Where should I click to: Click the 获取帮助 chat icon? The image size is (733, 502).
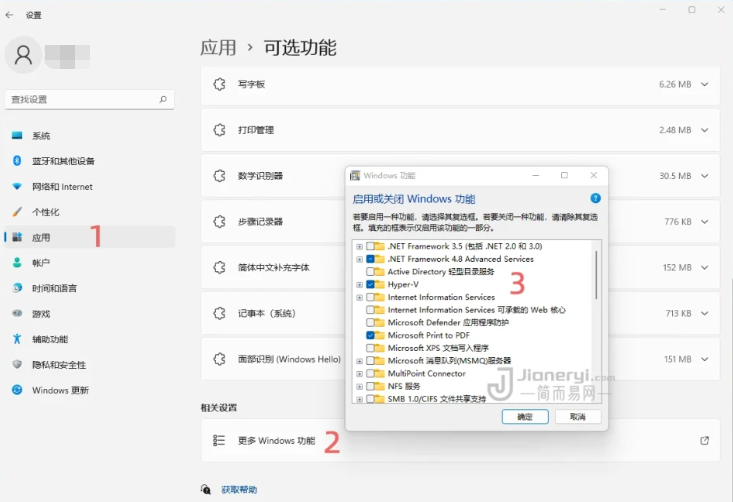click(x=206, y=489)
